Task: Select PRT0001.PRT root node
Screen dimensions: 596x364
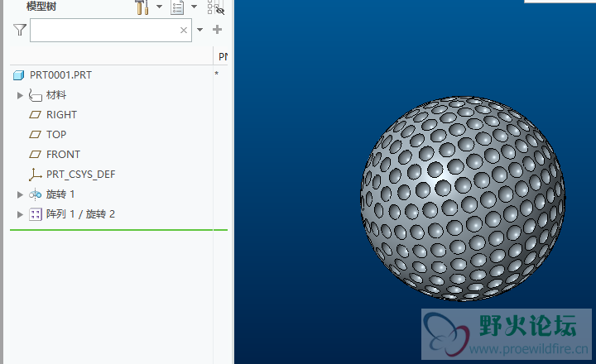Action: tap(60, 75)
